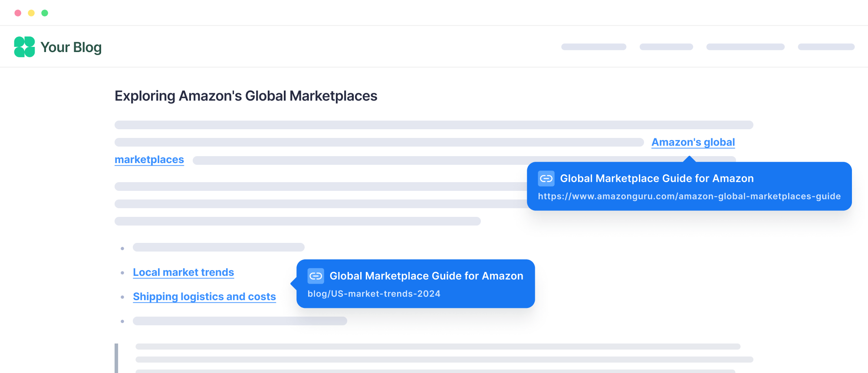This screenshot has width=868, height=373.
Task: Click the link icon in the amazonguru tooltip
Action: pos(546,178)
